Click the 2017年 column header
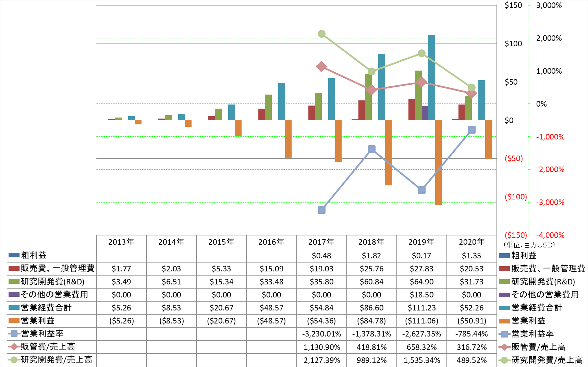The image size is (588, 367). tap(321, 242)
